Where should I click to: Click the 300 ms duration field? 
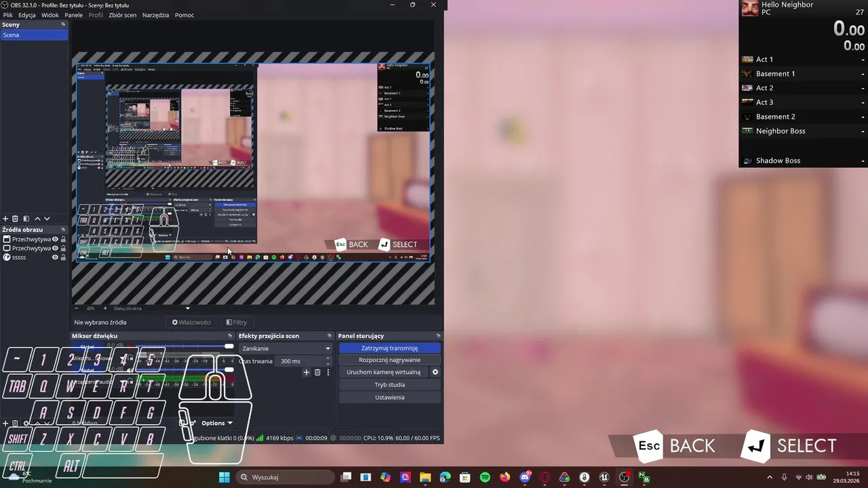pos(300,361)
